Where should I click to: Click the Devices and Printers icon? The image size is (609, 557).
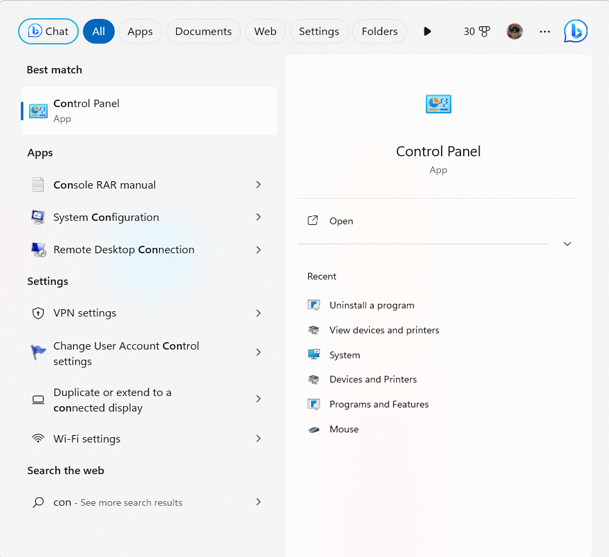[x=313, y=379]
